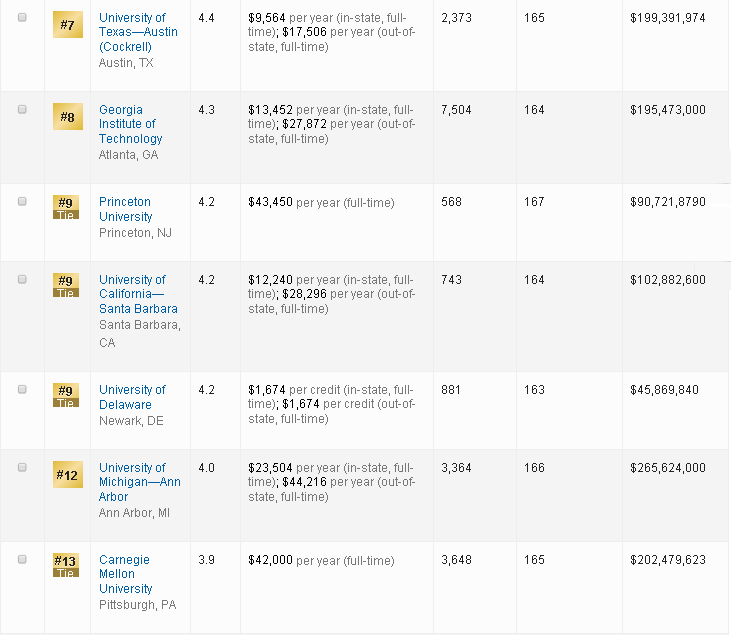Open the Georgia Institute of Technology link
731x635 pixels.
pyautogui.click(x=130, y=124)
